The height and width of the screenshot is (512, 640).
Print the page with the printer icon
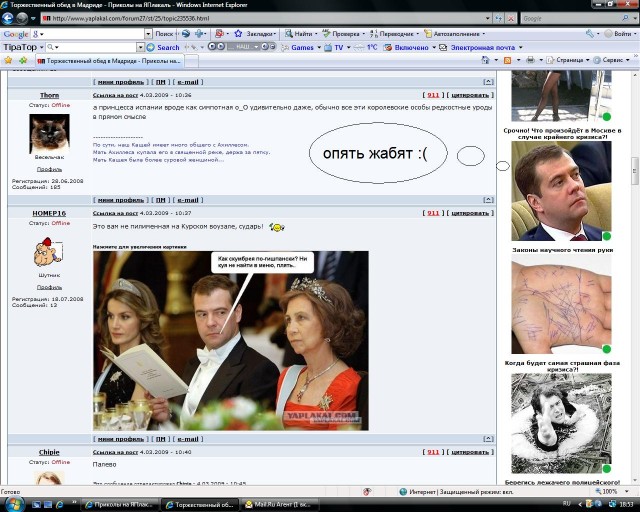click(530, 60)
